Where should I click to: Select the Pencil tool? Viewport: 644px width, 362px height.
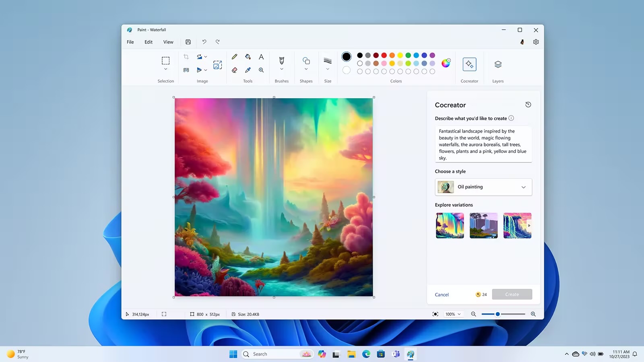pos(234,57)
